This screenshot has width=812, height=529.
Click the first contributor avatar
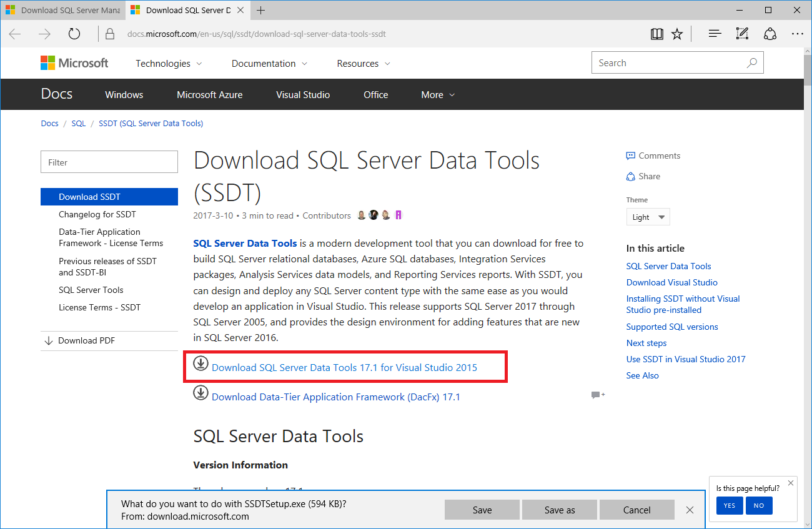coord(362,215)
